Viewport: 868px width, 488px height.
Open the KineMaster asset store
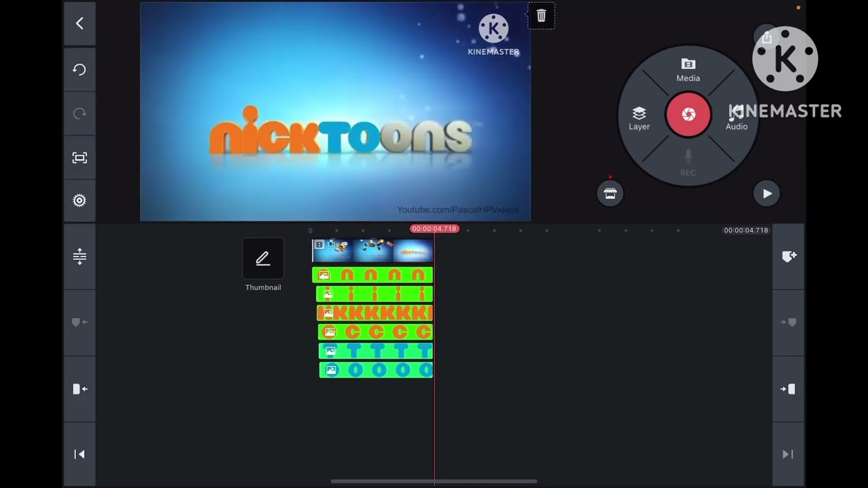pyautogui.click(x=610, y=194)
